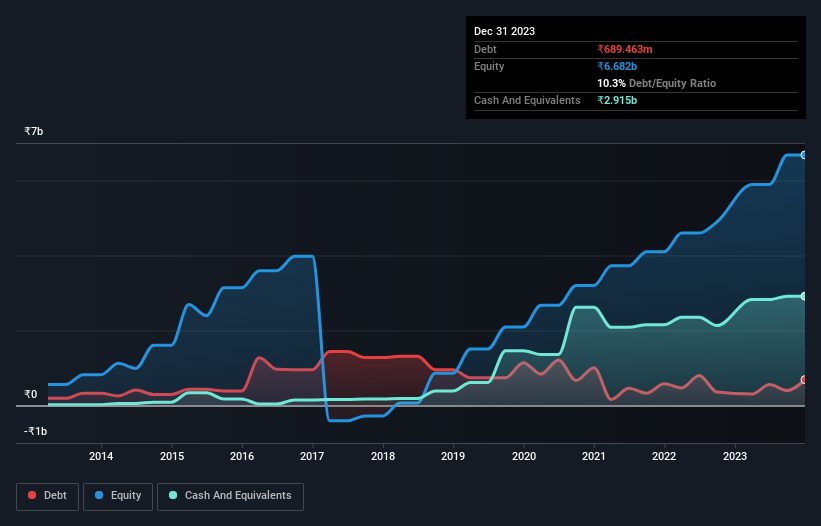The width and height of the screenshot is (821, 526).
Task: Click the -₹1b y-axis label
Action: coord(35,431)
